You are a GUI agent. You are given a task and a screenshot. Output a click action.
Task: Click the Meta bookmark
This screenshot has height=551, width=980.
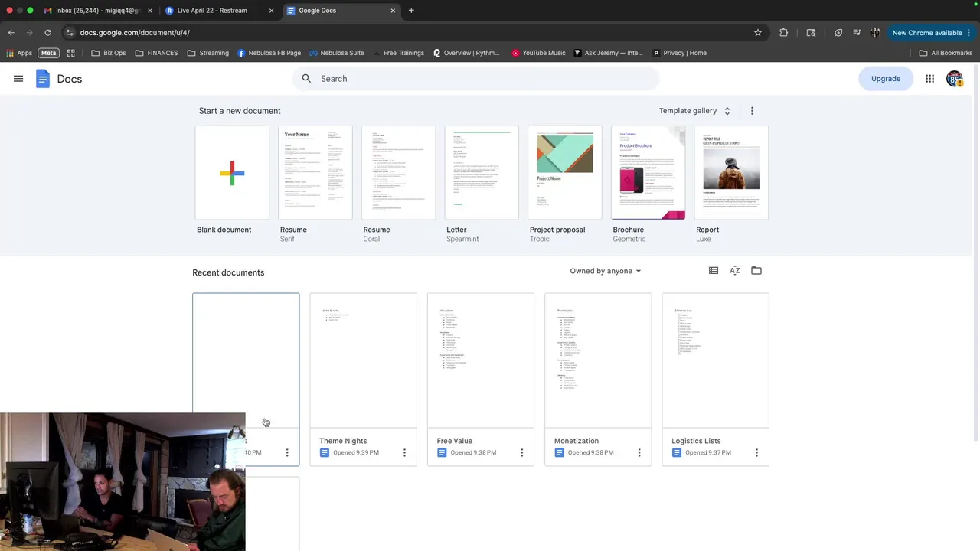tap(49, 53)
